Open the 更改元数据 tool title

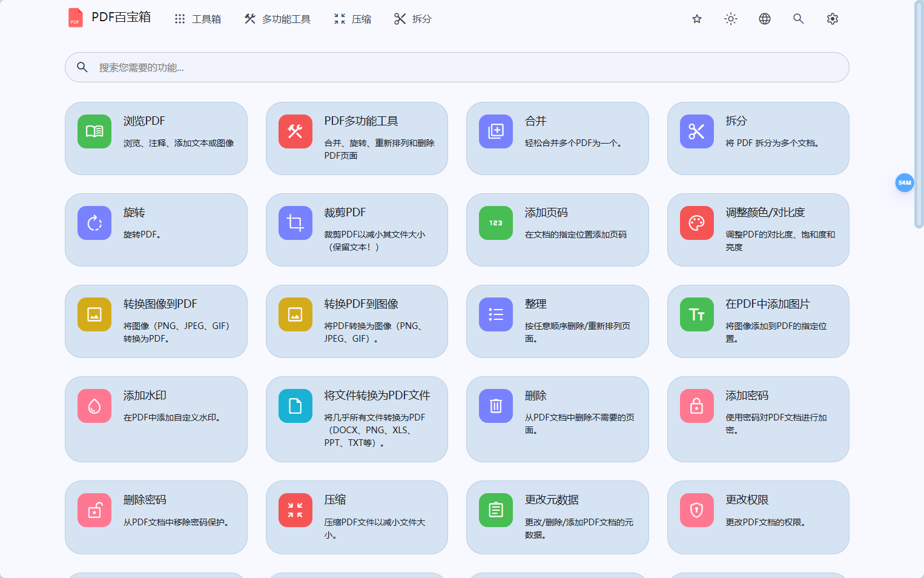point(552,500)
